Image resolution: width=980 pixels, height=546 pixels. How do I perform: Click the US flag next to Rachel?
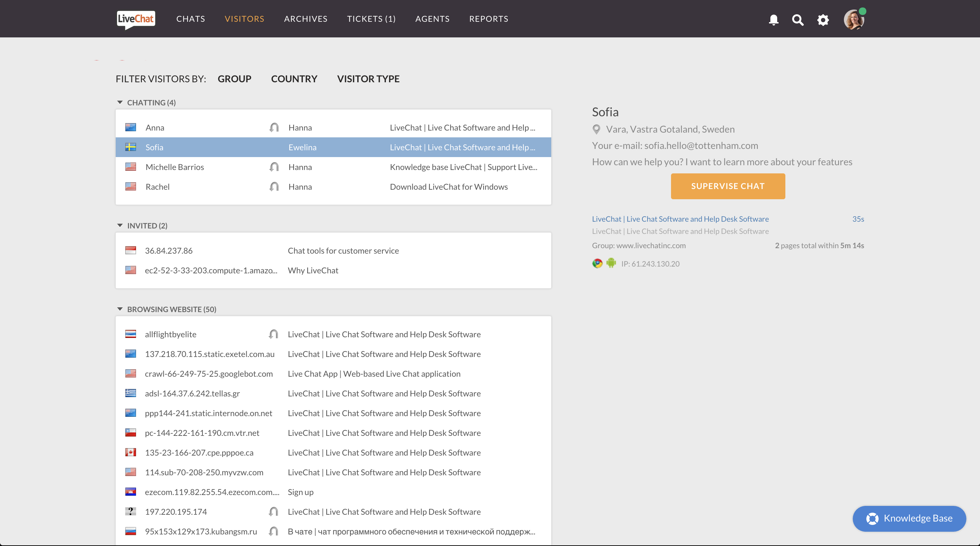coord(131,186)
